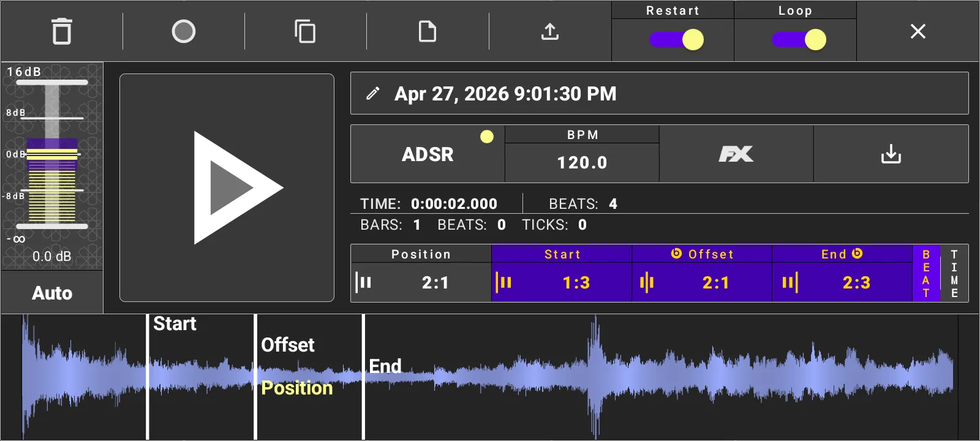
Task: Click the beat-snap icon beside End label
Action: [x=858, y=254]
